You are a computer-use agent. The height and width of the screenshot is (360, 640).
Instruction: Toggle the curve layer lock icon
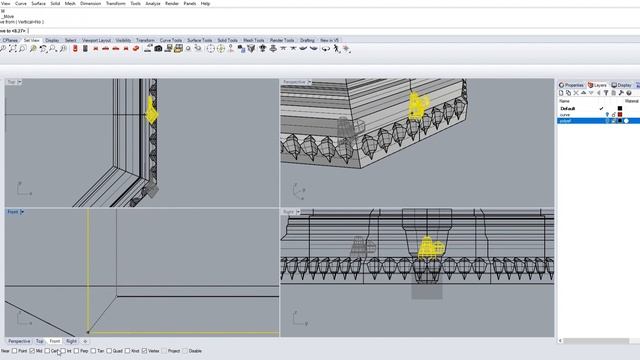pyautogui.click(x=613, y=115)
